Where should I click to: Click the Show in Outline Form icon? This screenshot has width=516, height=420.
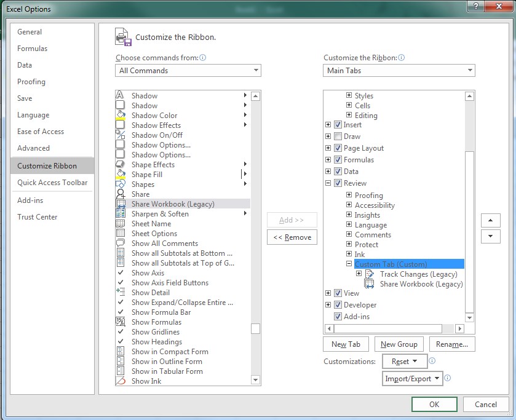pyautogui.click(x=121, y=361)
